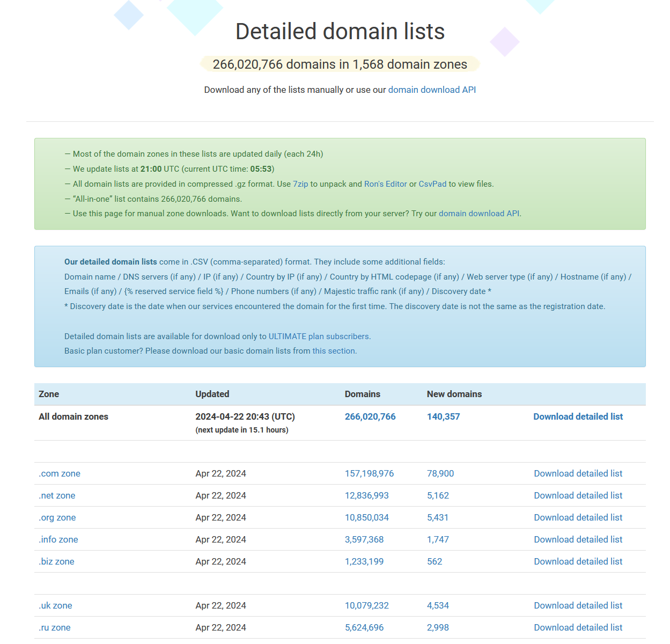Download detailed list for .biz zone
Image resolution: width=670 pixels, height=644 pixels.
click(578, 561)
